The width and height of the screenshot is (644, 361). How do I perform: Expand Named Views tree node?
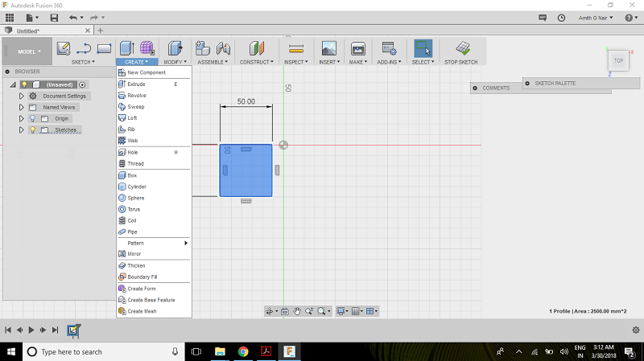22,108
